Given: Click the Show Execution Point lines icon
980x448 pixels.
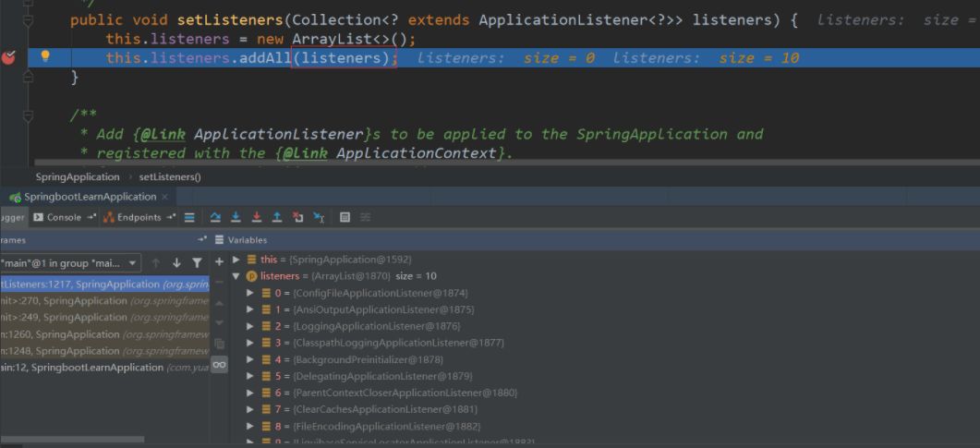Looking at the screenshot, I should [x=189, y=217].
